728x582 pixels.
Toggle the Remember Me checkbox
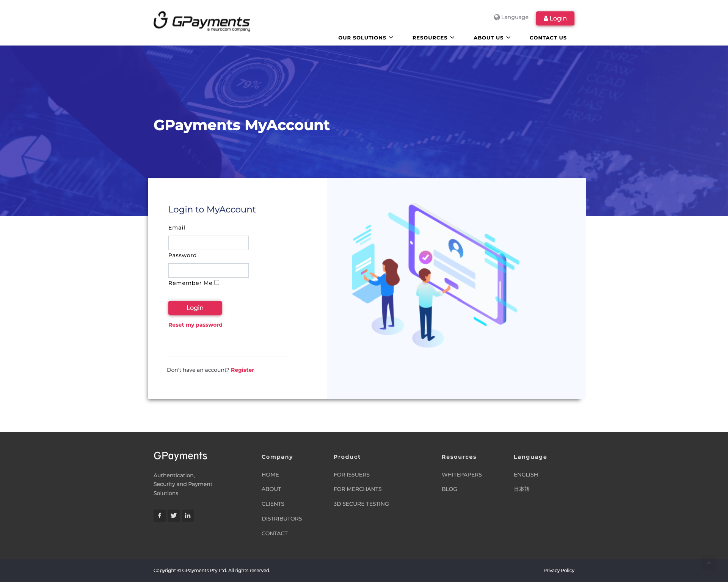click(x=217, y=282)
